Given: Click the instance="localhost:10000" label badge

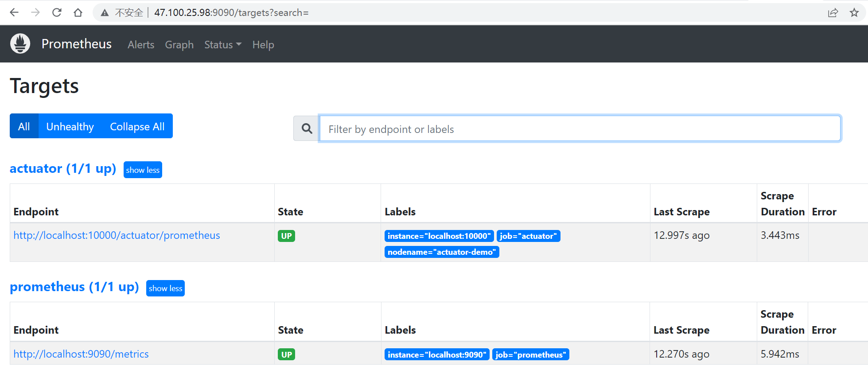Looking at the screenshot, I should (439, 236).
